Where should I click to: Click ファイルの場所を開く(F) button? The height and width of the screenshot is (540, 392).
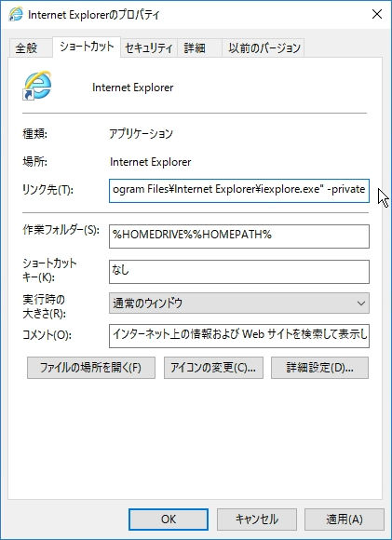[x=91, y=368]
